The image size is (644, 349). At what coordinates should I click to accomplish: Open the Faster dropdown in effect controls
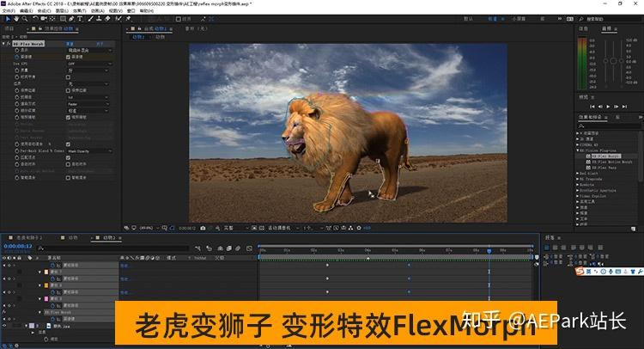click(88, 104)
